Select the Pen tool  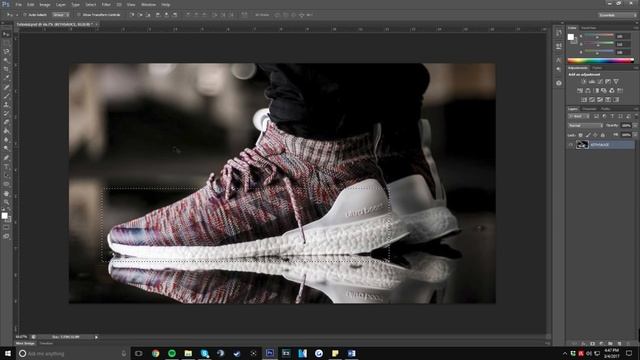coord(6,158)
